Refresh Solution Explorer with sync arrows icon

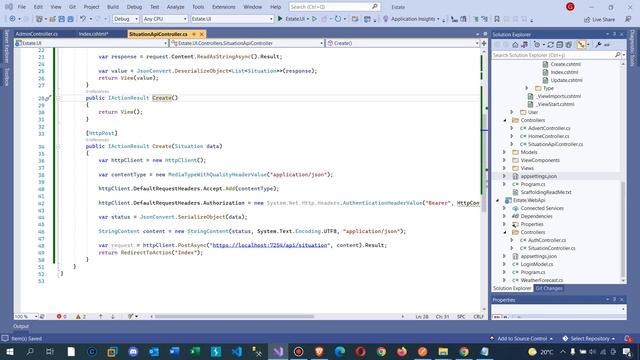click(551, 44)
